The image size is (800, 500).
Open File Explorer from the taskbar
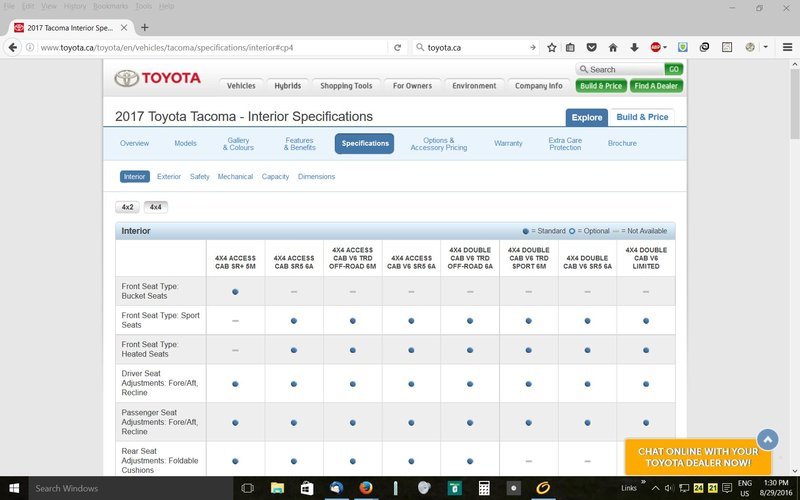tap(277, 488)
